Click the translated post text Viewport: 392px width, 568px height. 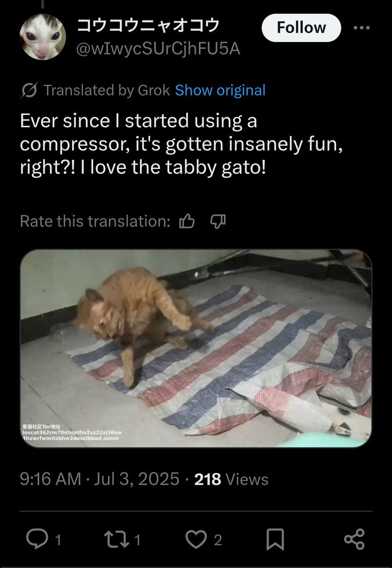180,143
